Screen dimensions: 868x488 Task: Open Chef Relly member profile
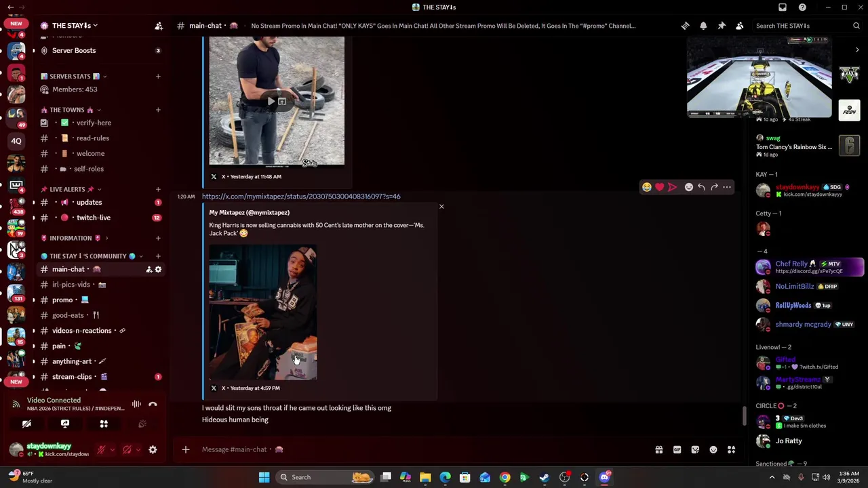point(810,267)
